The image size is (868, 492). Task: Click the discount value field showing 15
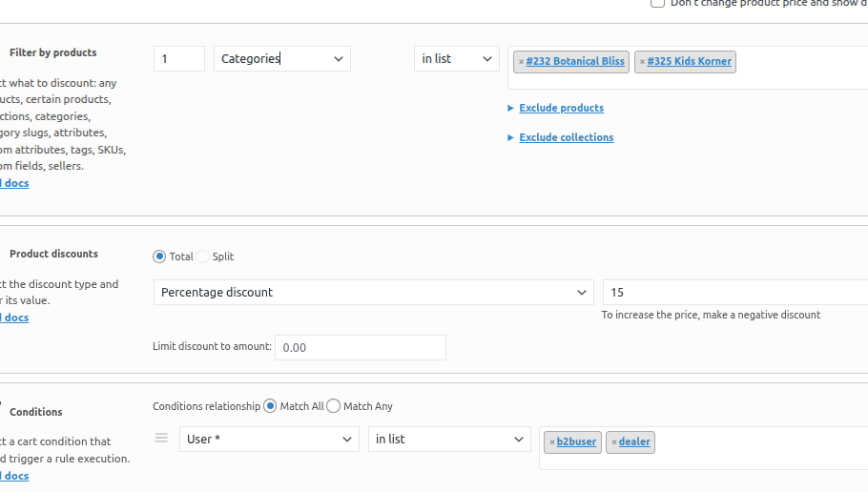click(x=734, y=293)
